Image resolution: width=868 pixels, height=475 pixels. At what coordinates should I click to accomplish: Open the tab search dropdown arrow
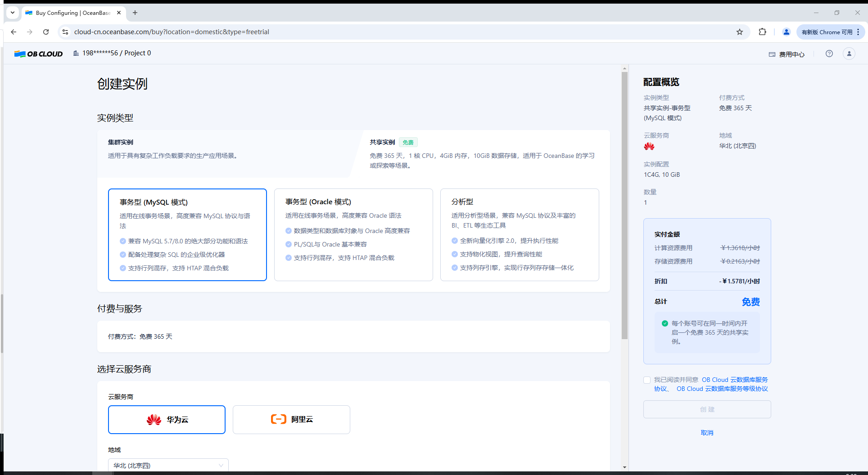[13, 13]
